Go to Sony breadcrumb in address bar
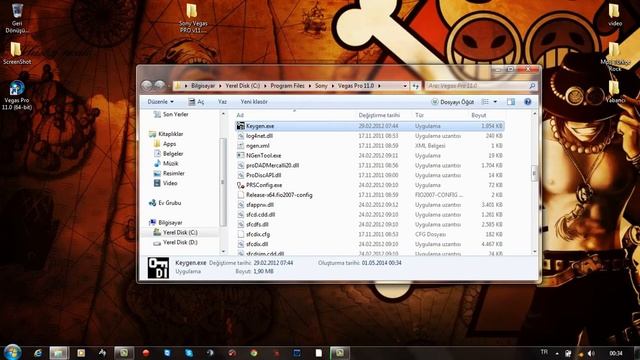The height and width of the screenshot is (360, 640). point(321,86)
